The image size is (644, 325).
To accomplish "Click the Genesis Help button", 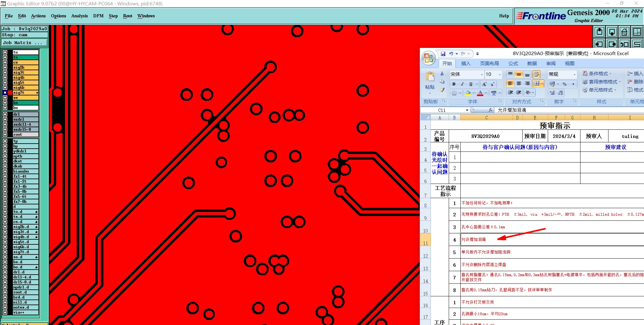I will point(504,16).
